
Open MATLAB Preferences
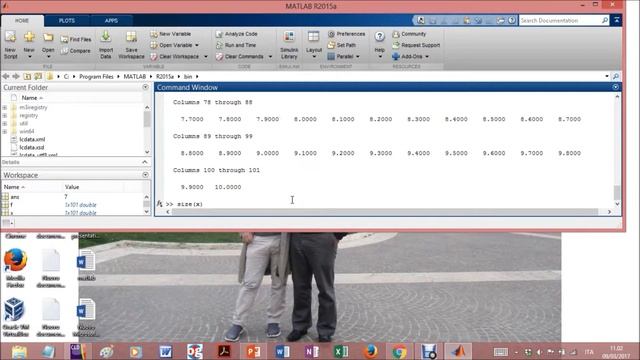point(347,34)
